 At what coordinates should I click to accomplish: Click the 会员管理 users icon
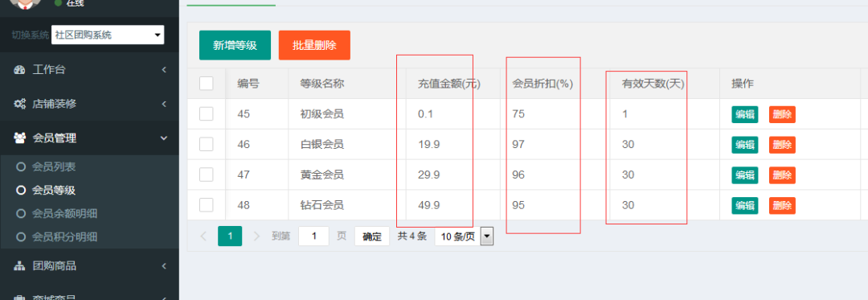[x=20, y=138]
